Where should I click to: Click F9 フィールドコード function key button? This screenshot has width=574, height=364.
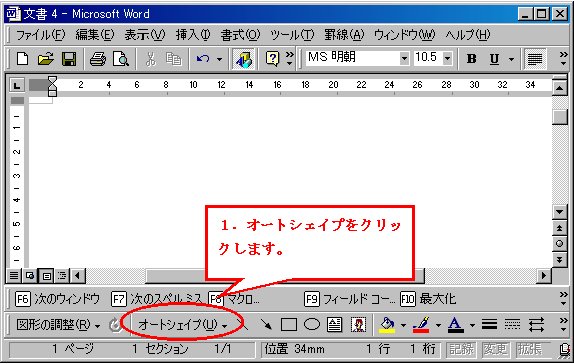(x=350, y=299)
